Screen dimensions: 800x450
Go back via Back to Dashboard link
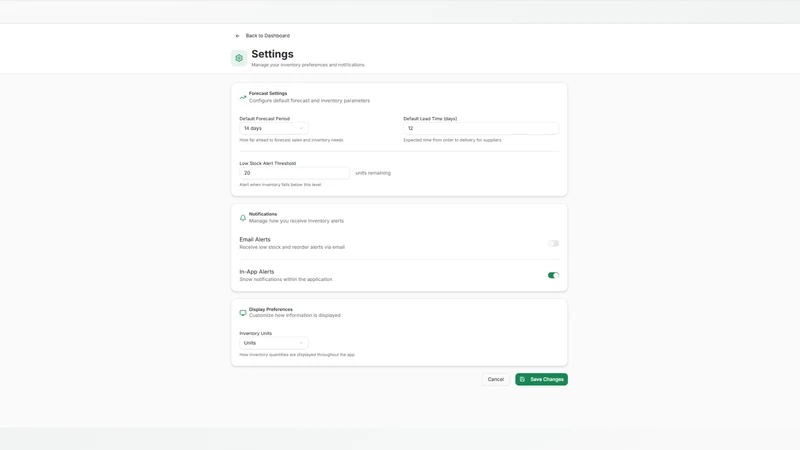point(267,36)
